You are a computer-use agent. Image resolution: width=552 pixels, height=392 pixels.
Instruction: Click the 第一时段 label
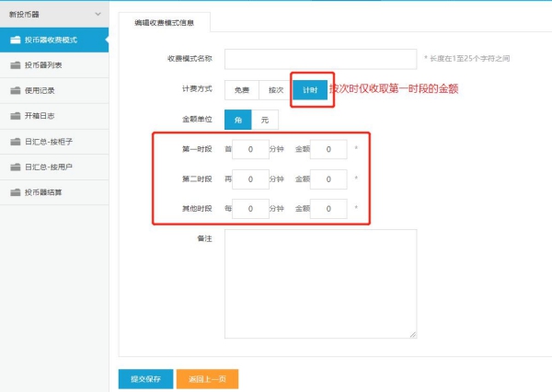coord(197,149)
